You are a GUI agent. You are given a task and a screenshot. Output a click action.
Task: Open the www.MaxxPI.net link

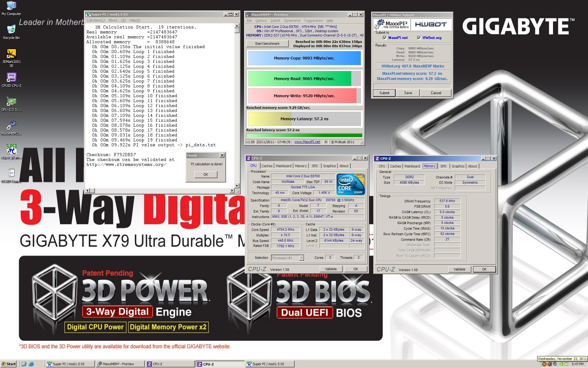(307, 142)
